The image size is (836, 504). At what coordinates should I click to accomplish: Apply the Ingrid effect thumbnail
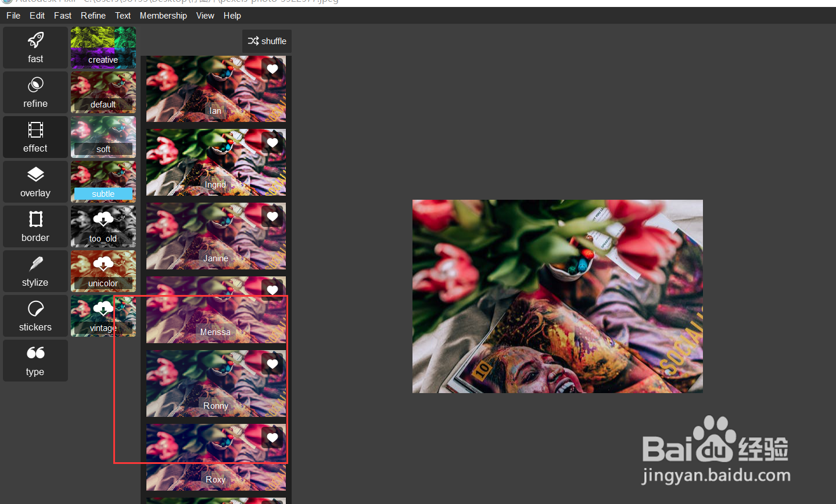[216, 163]
